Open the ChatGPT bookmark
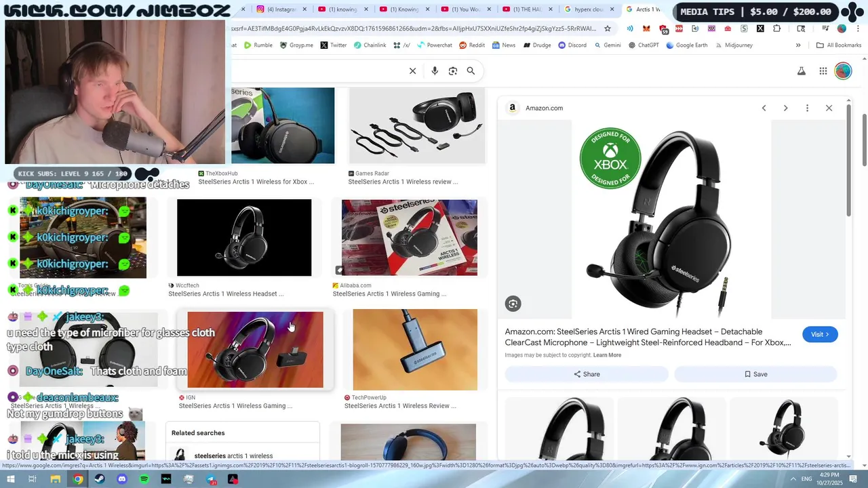This screenshot has height=488, width=868. tap(644, 45)
